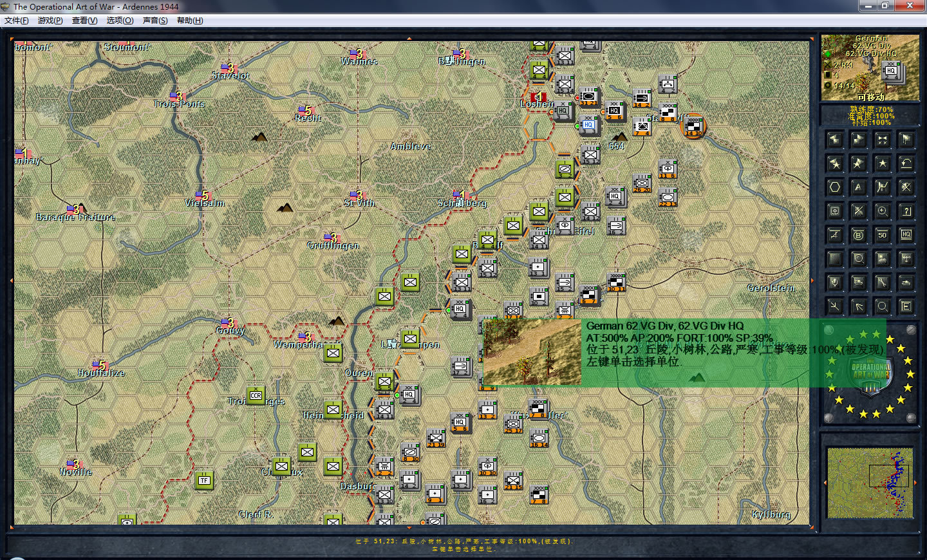Open the 文件(F) menu

17,21
